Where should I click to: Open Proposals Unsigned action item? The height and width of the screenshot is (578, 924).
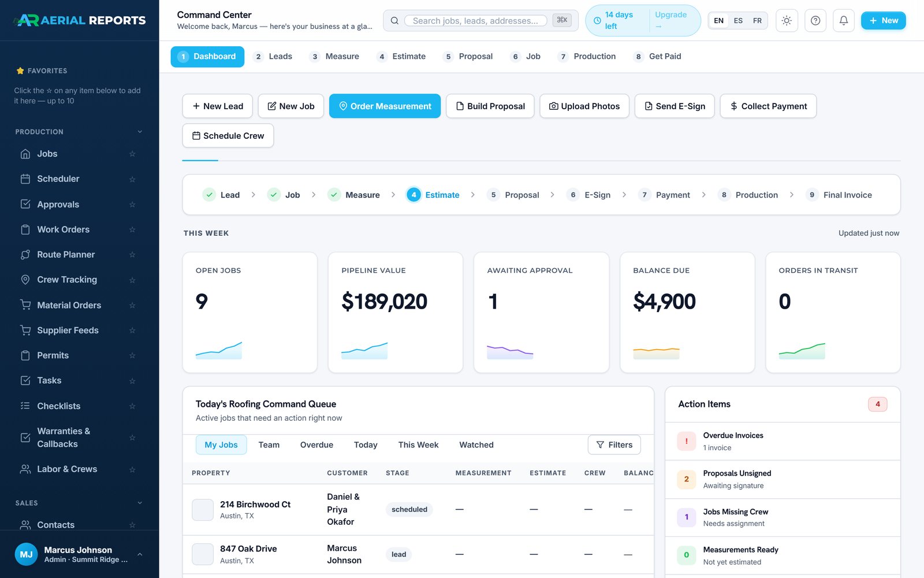783,479
